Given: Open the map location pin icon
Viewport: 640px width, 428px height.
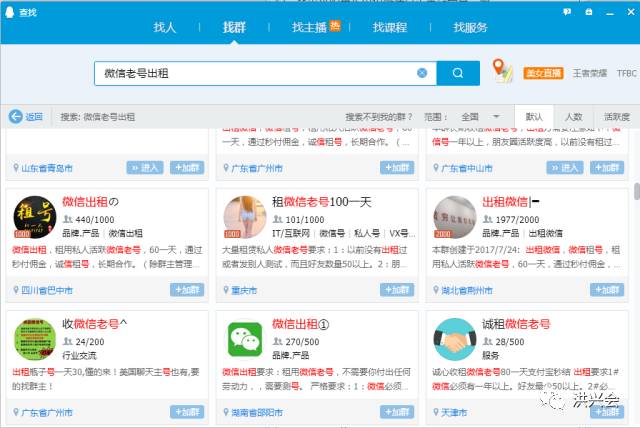Looking at the screenshot, I should pos(502,71).
